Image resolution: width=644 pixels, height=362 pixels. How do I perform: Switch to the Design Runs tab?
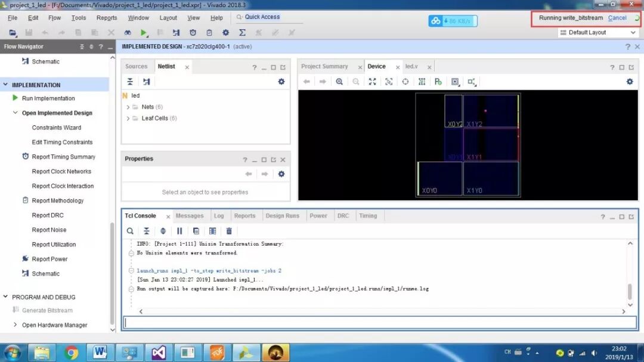tap(282, 216)
